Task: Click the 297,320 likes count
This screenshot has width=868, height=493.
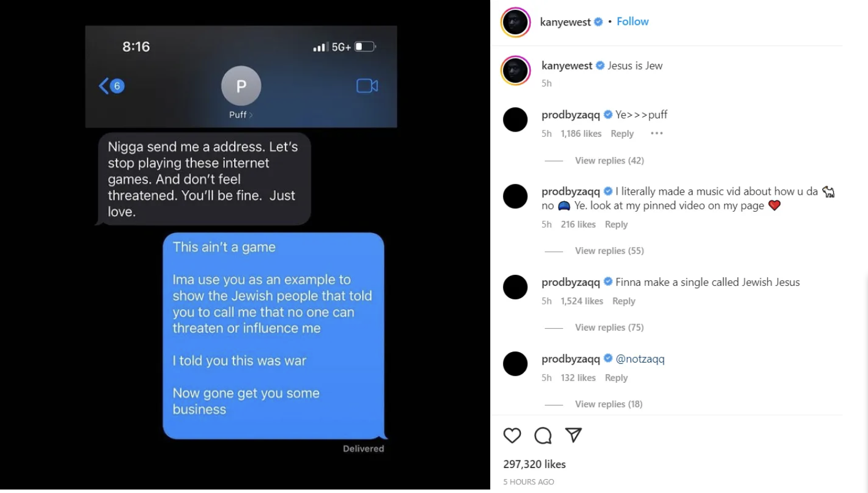Action: click(534, 464)
